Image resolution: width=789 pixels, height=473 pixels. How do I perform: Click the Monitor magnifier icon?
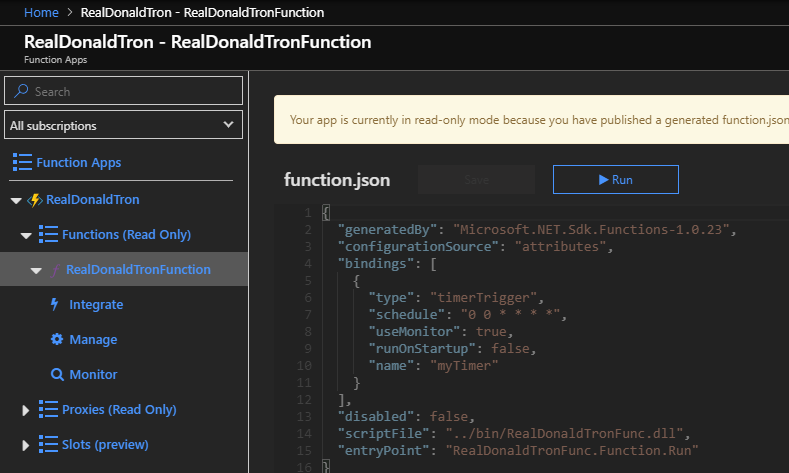coord(57,374)
